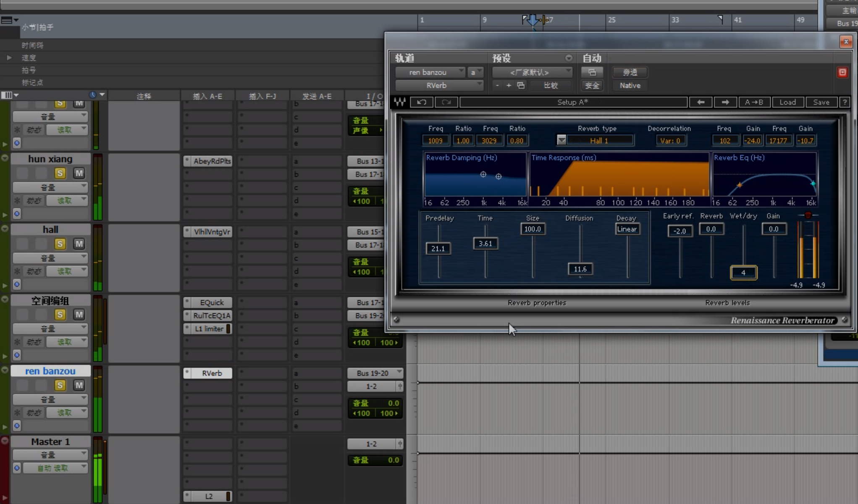Click the A→B copy button

pyautogui.click(x=754, y=102)
